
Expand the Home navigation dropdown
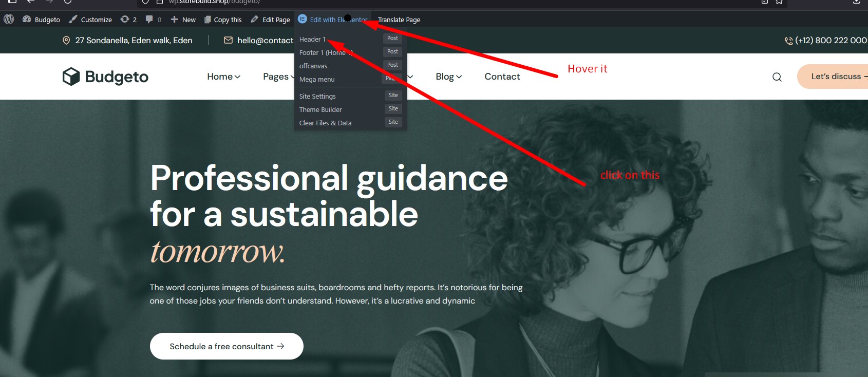pyautogui.click(x=223, y=77)
